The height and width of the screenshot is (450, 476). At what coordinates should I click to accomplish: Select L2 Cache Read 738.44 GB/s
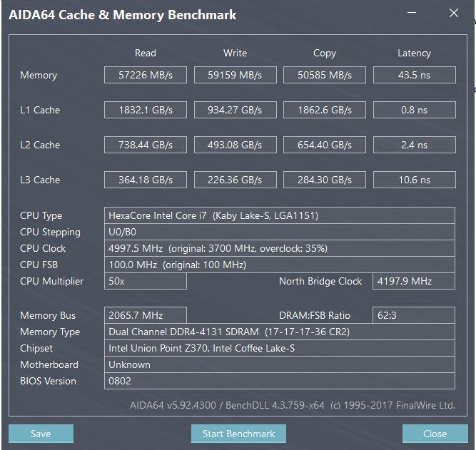[x=146, y=145]
